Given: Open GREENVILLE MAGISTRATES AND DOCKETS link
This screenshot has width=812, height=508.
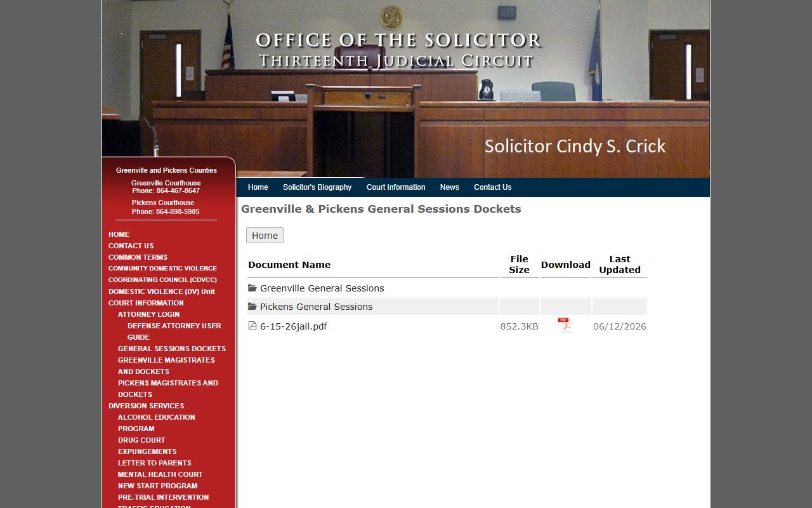Looking at the screenshot, I should (166, 366).
